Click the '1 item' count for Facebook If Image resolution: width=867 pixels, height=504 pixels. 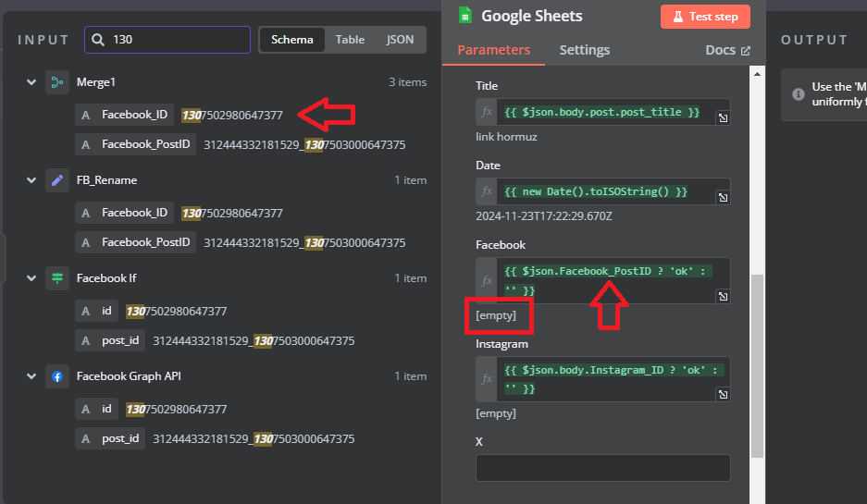410,278
